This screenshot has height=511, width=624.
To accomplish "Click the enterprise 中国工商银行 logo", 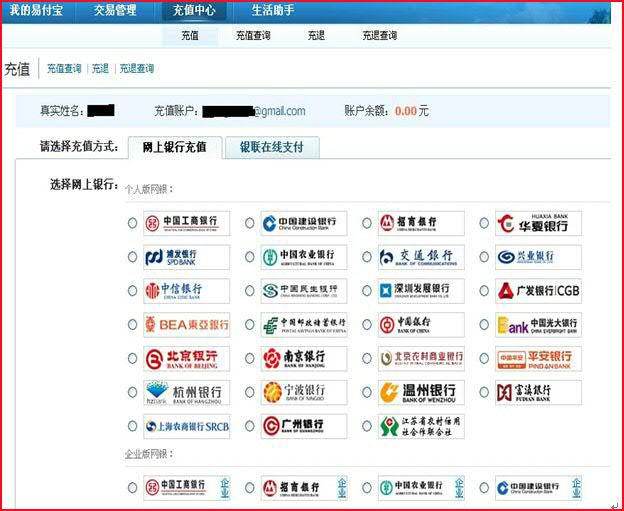I will [187, 488].
